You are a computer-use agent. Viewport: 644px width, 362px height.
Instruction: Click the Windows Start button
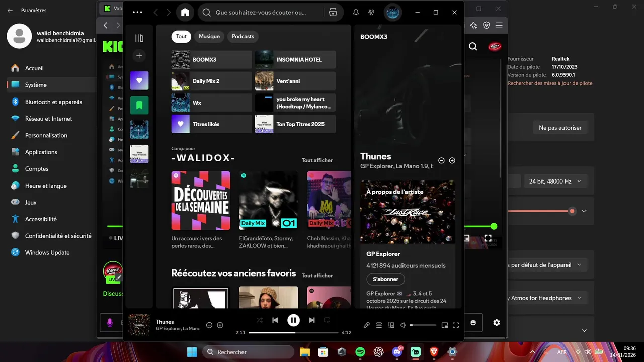click(x=192, y=352)
